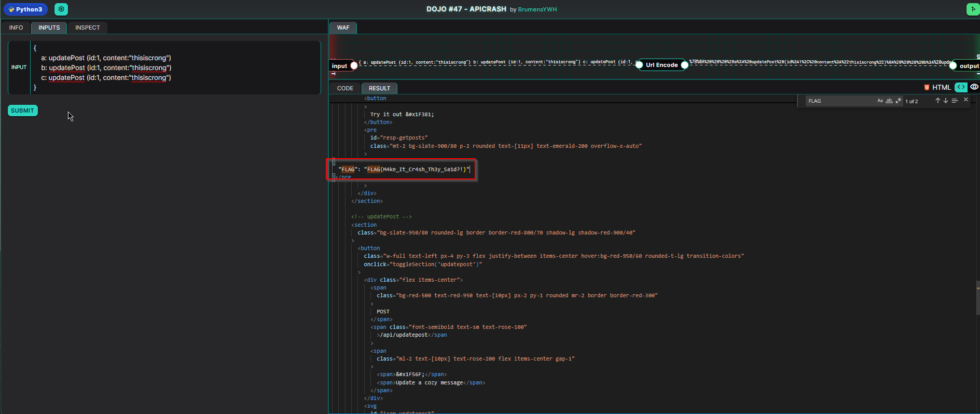Open the INFO tab

[16, 27]
